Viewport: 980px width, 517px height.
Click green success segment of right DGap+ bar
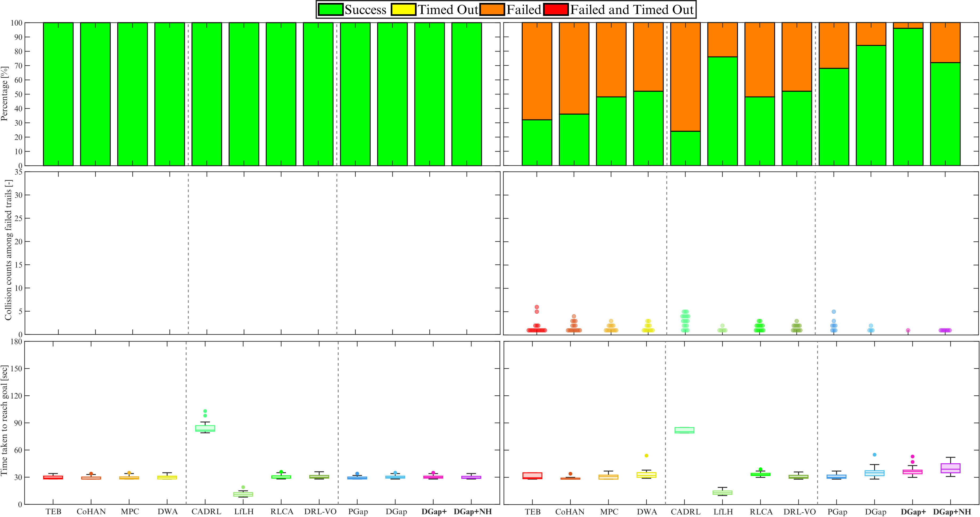pyautogui.click(x=908, y=97)
